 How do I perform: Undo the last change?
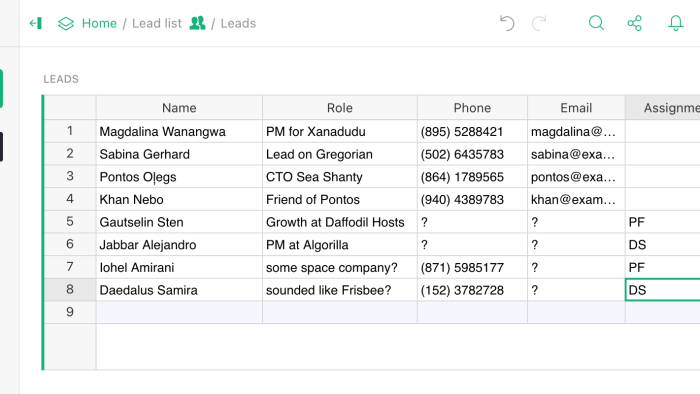click(x=507, y=23)
